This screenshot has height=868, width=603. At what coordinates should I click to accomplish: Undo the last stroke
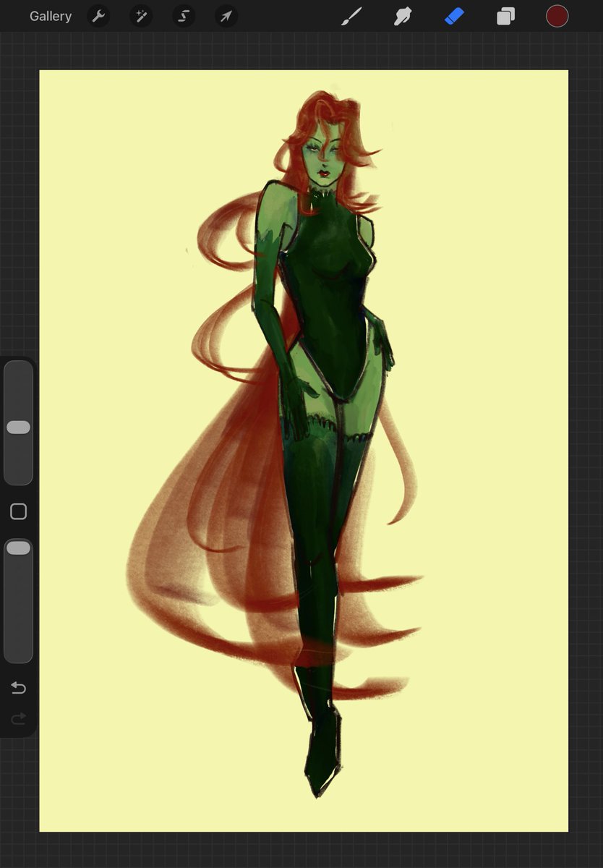pyautogui.click(x=18, y=688)
